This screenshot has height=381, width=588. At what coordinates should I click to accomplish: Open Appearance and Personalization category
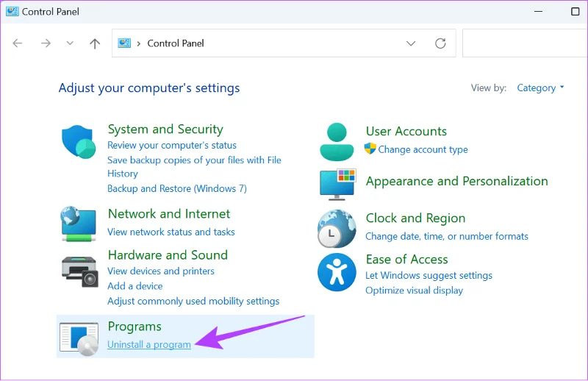(x=456, y=181)
